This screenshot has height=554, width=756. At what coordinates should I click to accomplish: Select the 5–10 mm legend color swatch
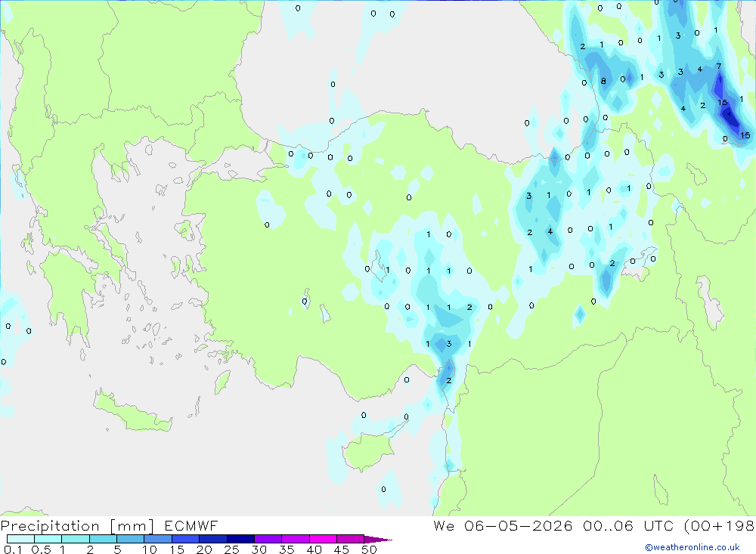click(131, 539)
